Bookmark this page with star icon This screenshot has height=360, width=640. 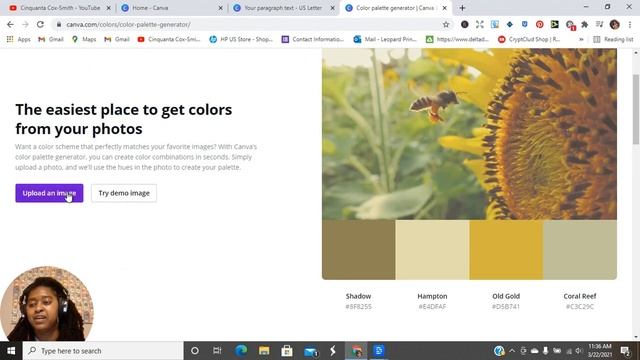click(446, 24)
